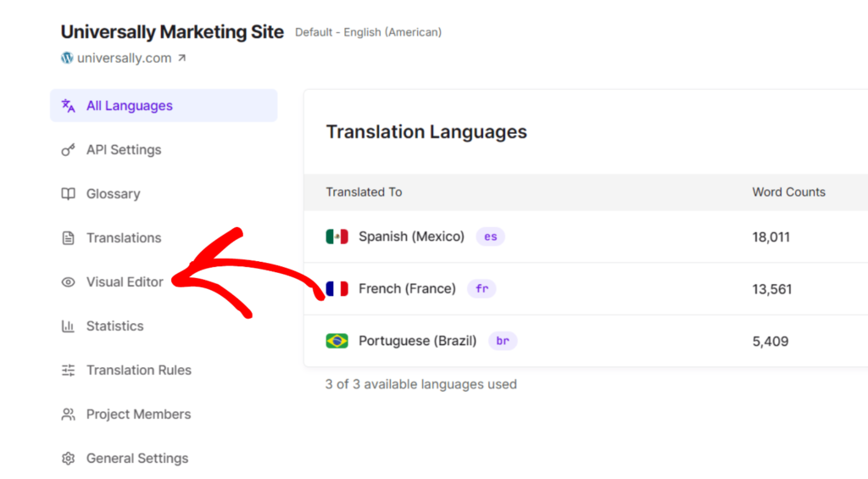Select the Spanish (Mexico) language row
868x479 pixels.
coord(586,237)
